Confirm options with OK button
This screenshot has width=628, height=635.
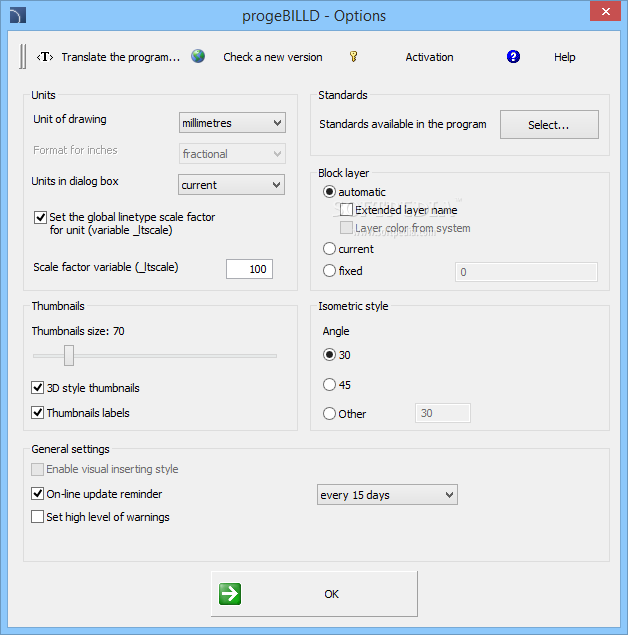click(314, 594)
